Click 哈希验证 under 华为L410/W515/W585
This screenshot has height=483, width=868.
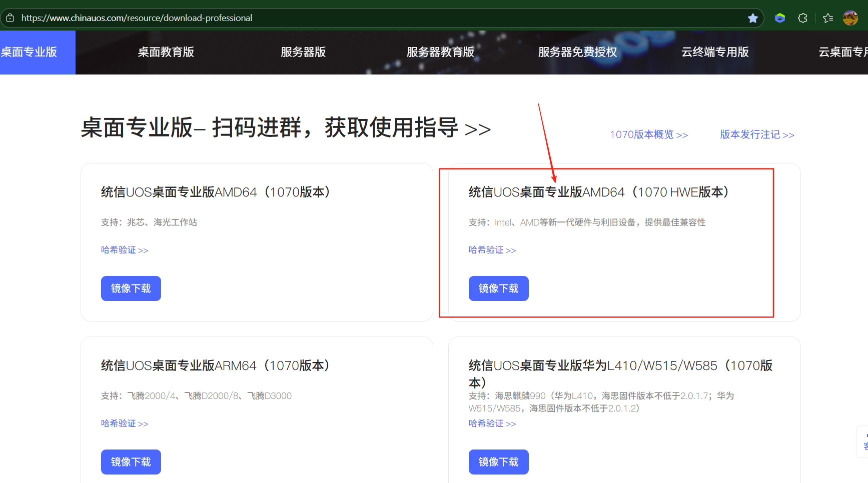click(x=492, y=423)
